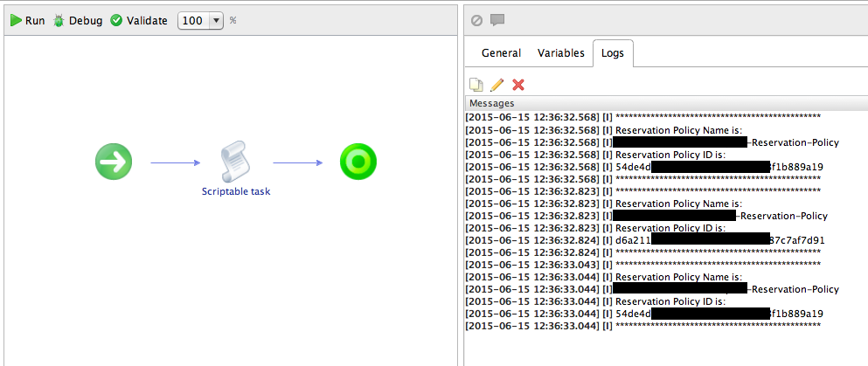Image resolution: width=868 pixels, height=366 pixels.
Task: Click the Scriptable task label text
Action: coord(236,191)
